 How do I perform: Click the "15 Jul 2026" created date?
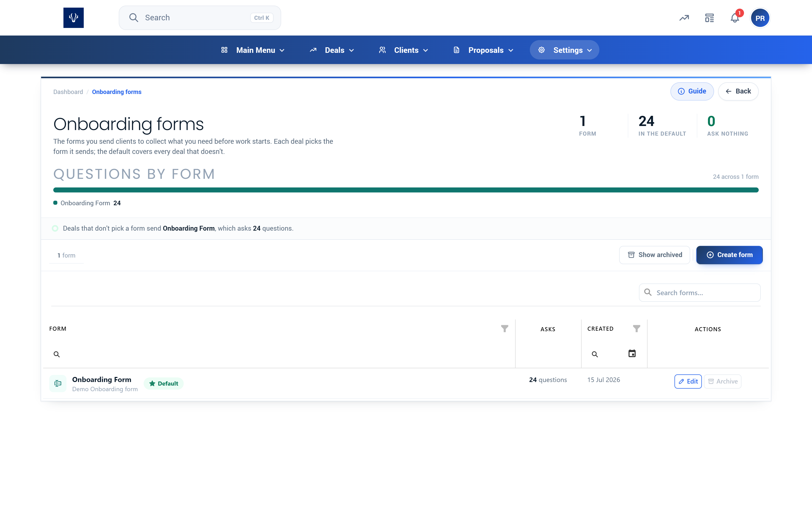tap(604, 380)
